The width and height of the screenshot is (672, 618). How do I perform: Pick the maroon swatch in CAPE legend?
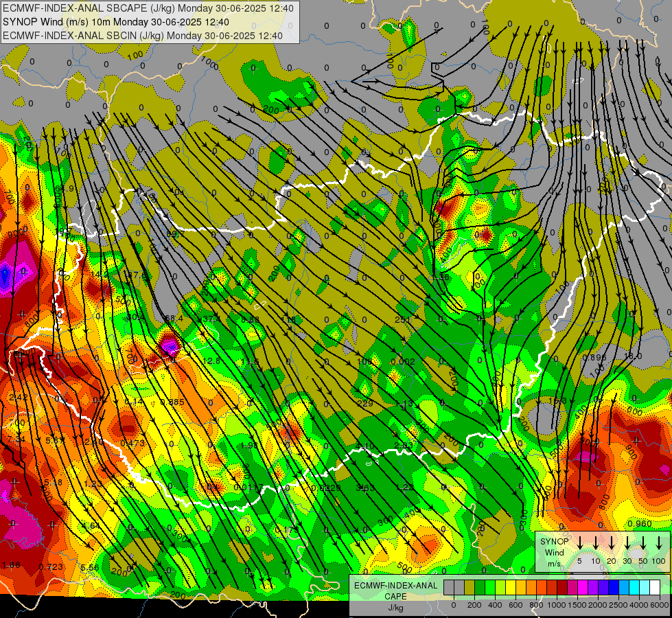562,588
